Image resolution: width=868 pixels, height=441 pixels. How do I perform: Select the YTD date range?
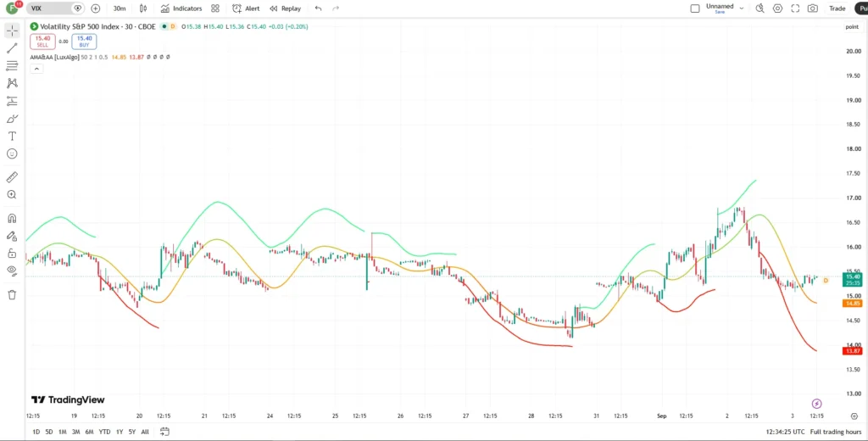[x=104, y=432]
